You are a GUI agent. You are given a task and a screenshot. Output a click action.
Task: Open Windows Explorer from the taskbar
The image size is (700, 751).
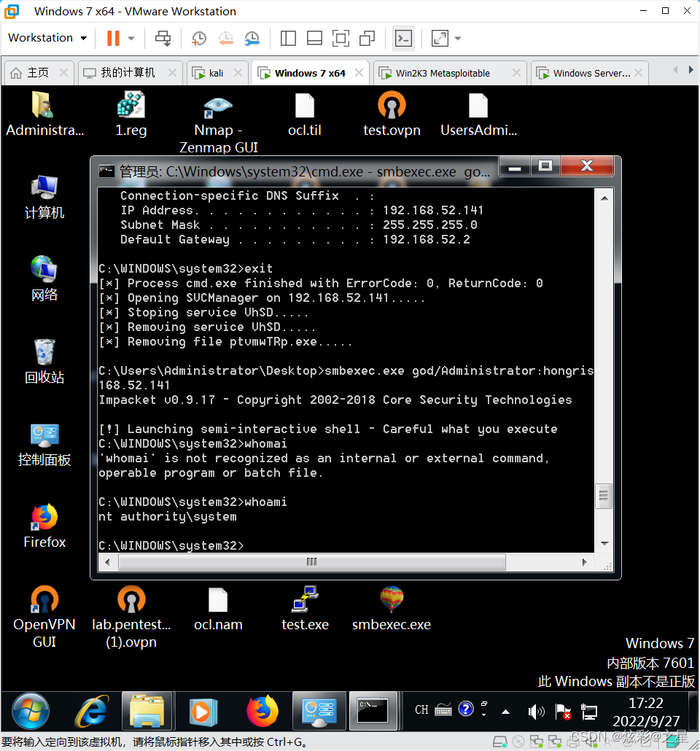point(147,711)
